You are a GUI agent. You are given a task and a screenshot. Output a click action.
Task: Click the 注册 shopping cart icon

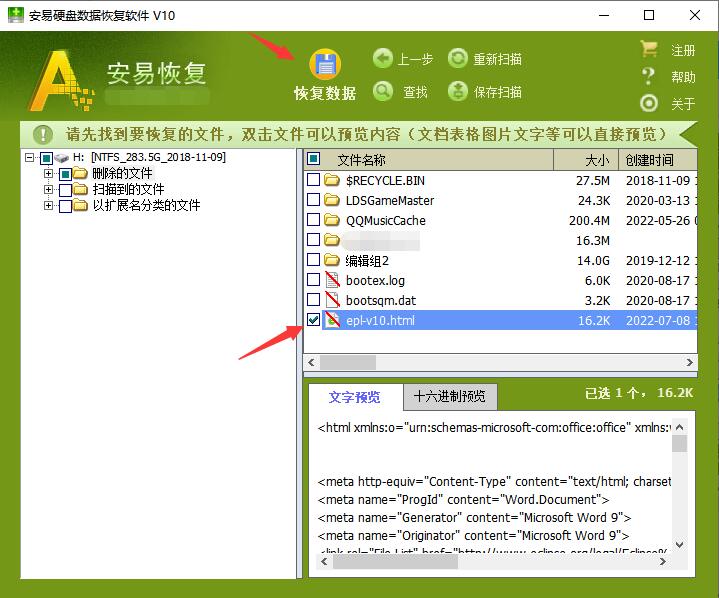click(649, 49)
